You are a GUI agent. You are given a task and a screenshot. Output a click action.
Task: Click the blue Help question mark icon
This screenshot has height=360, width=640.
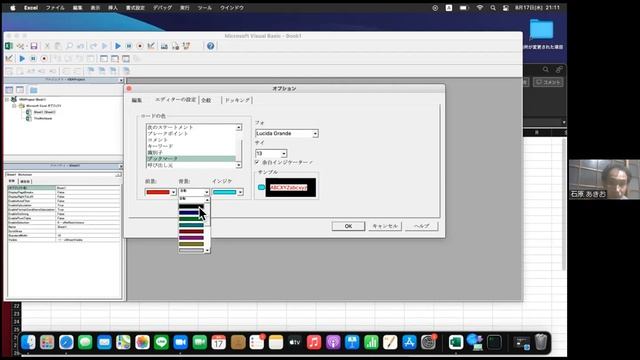210,46
